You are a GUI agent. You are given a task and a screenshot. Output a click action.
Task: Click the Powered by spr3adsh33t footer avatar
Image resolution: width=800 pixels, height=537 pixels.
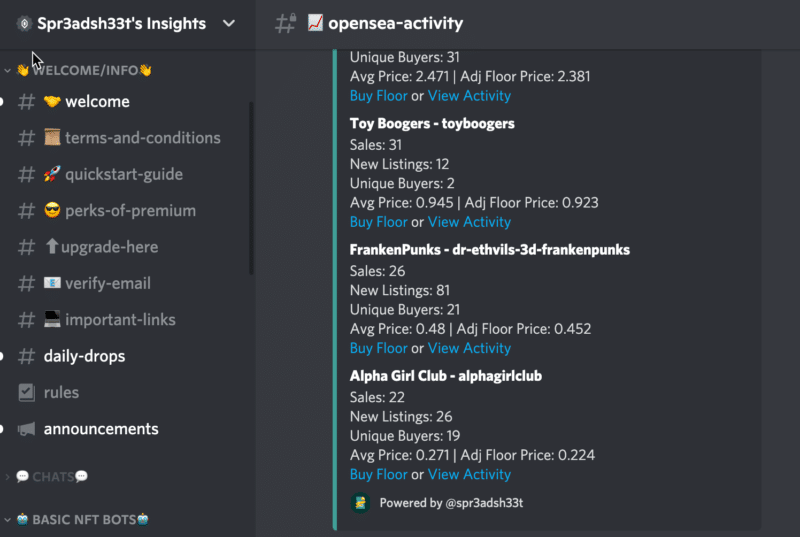(x=360, y=503)
